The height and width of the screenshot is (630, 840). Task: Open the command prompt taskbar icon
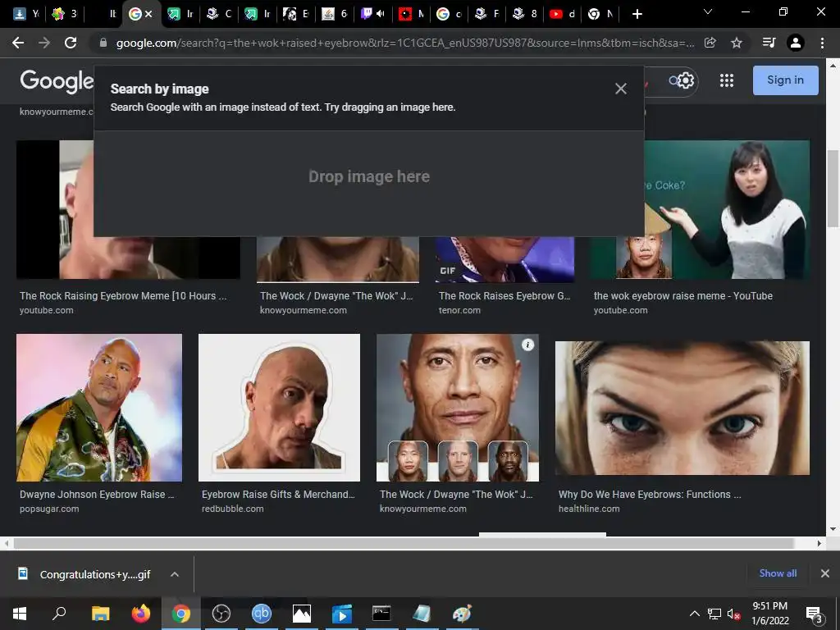tap(381, 614)
